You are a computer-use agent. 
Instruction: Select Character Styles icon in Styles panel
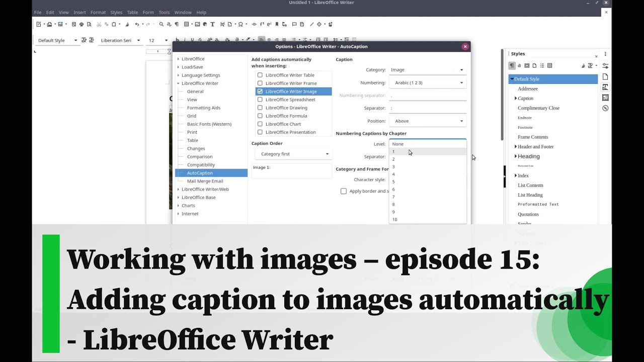[519, 65]
